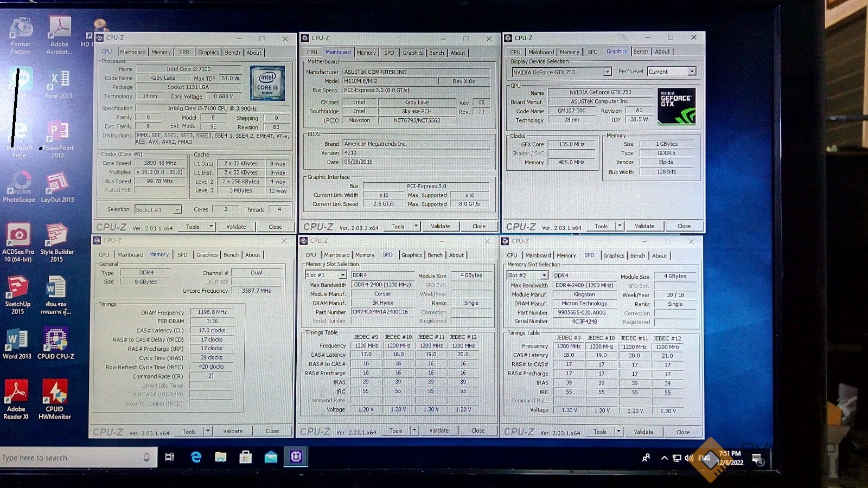Launch Adobe Reader XI icon
The width and height of the screenshot is (868, 488).
pos(16,400)
